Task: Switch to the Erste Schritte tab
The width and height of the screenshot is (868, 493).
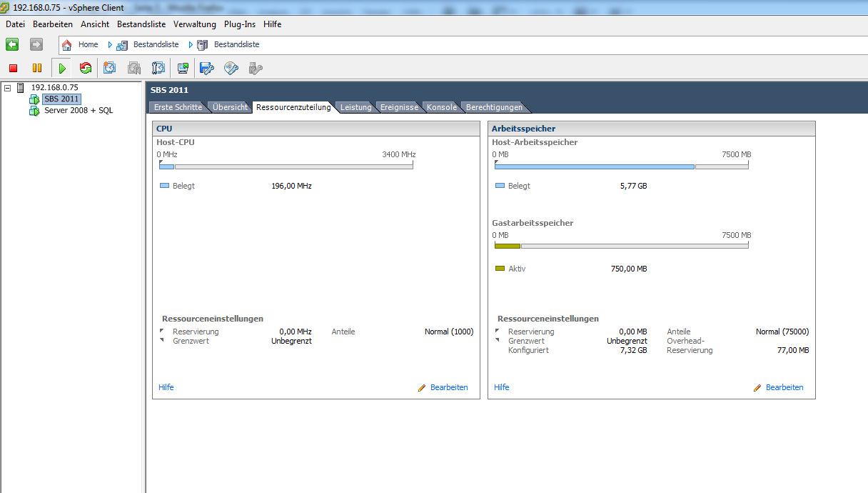Action: 178,107
